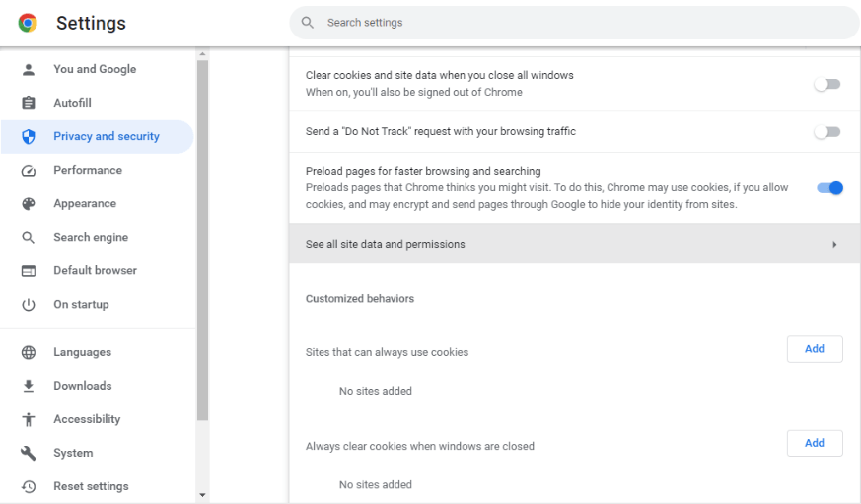Click the Search settings input field
The width and height of the screenshot is (861, 504).
[574, 23]
